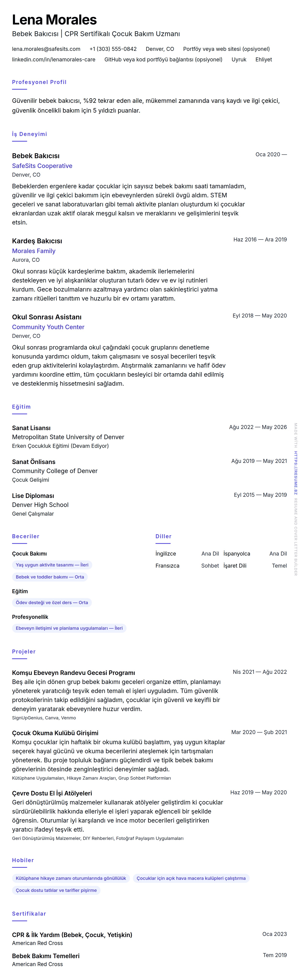
Task: Click the SafeSits Cooperative employer link
Action: point(42,166)
